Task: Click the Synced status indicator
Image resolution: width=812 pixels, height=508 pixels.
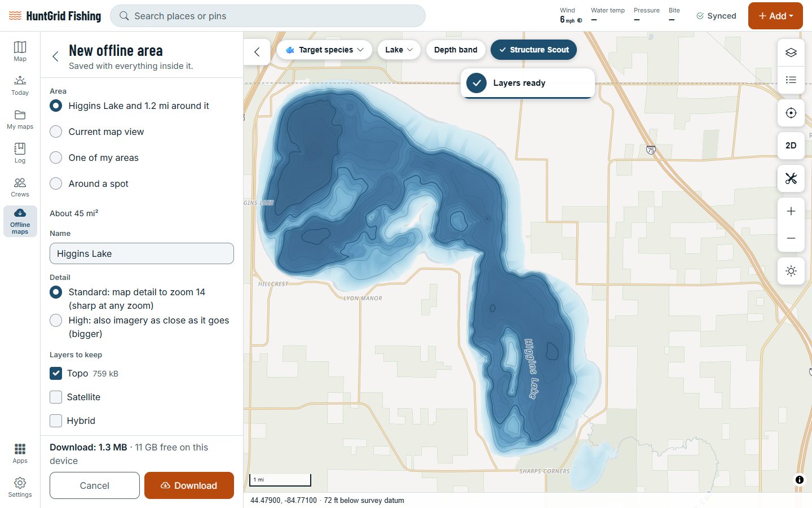Action: coord(716,16)
